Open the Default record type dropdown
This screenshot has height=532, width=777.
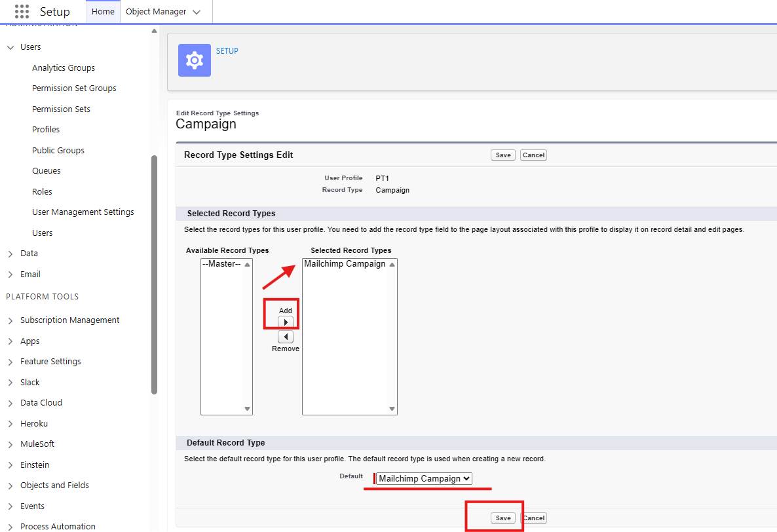point(424,478)
